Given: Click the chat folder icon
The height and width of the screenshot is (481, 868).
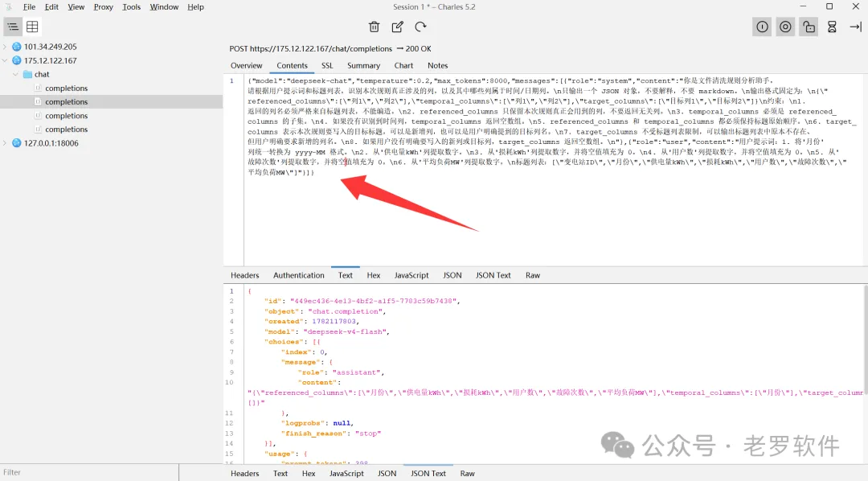Looking at the screenshot, I should 27,74.
